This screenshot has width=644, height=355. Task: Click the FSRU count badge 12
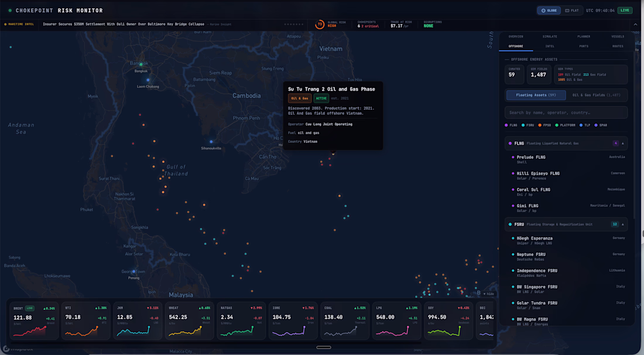coord(614,224)
